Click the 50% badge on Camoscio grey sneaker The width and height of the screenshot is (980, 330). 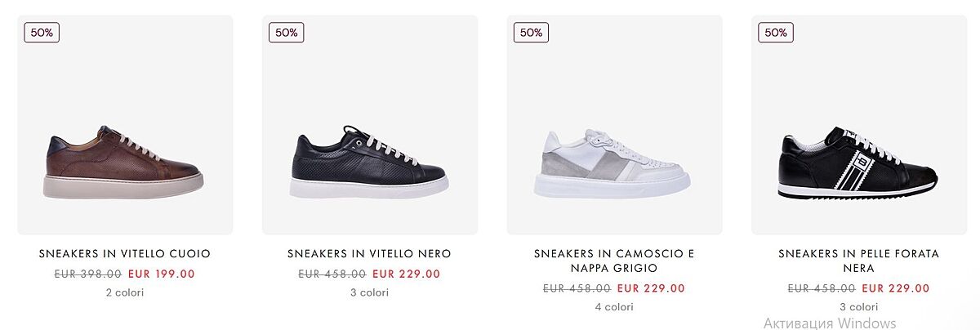tap(531, 33)
